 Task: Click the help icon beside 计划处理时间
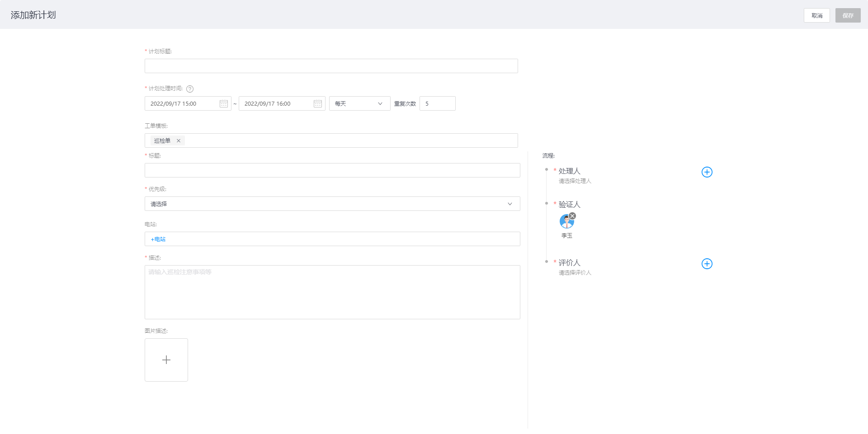point(190,89)
